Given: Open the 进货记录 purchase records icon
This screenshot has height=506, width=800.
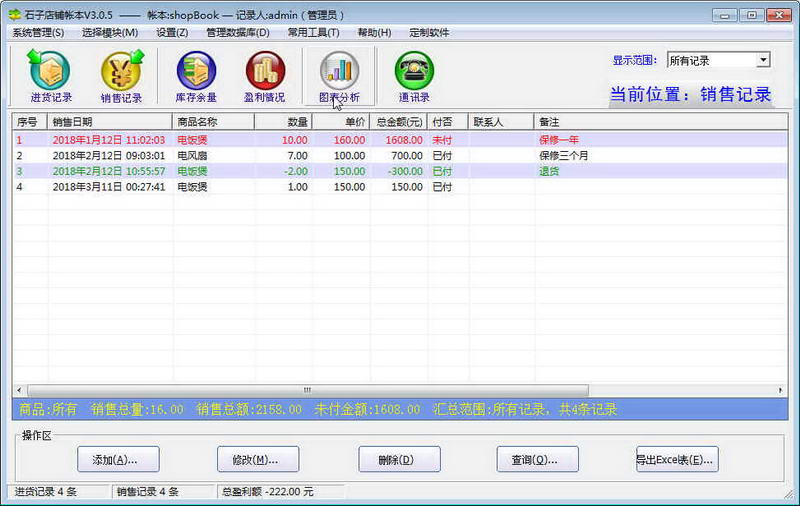Looking at the screenshot, I should pyautogui.click(x=50, y=76).
